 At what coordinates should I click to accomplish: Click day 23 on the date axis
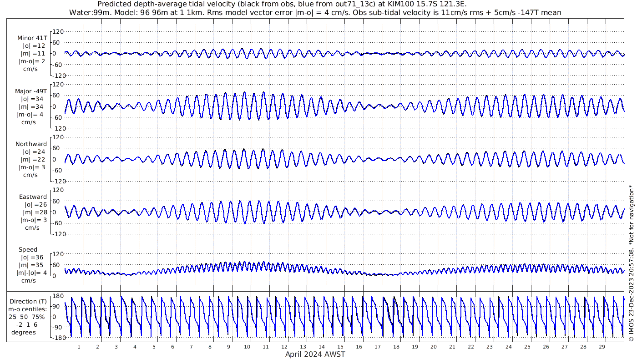coord(490,347)
